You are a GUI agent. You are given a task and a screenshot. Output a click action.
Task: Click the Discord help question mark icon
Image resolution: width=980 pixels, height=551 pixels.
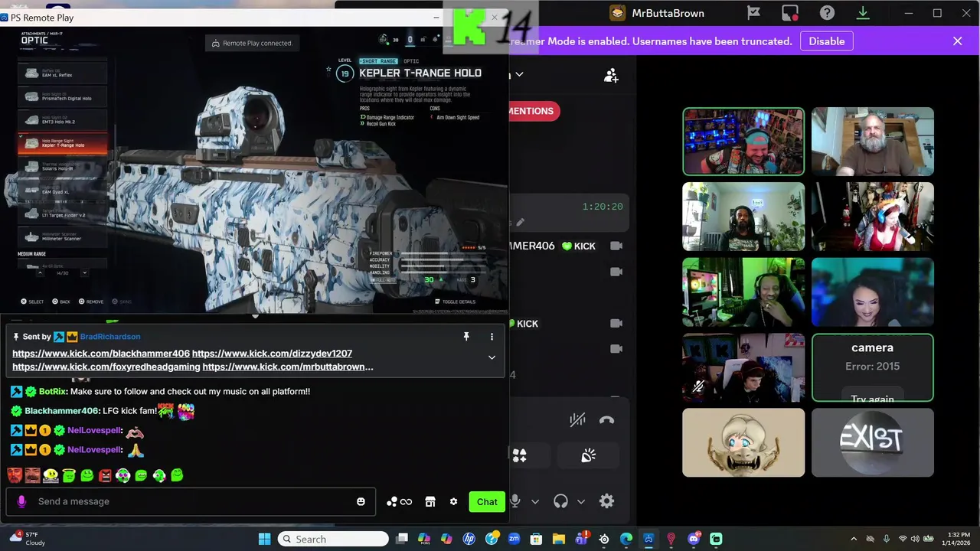click(x=827, y=13)
